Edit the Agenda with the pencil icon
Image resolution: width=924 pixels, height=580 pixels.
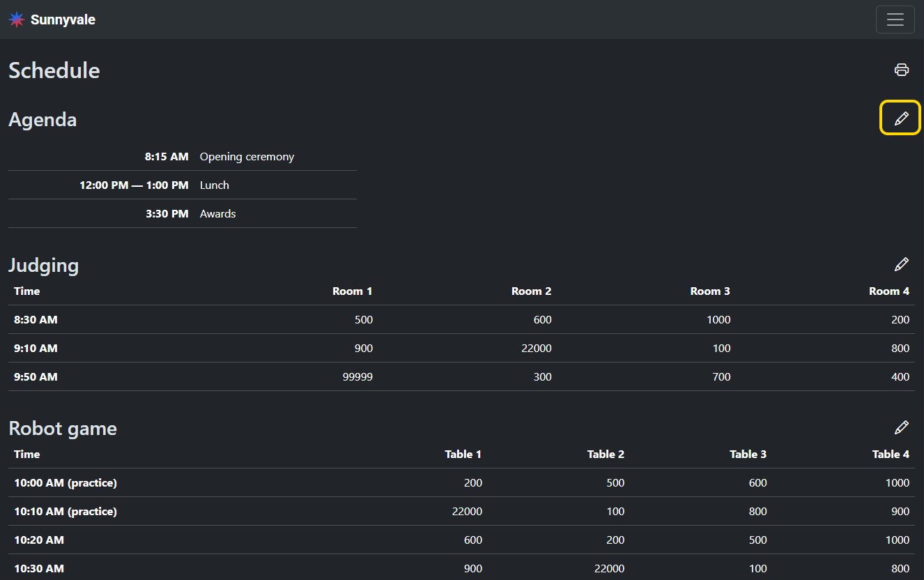click(901, 119)
